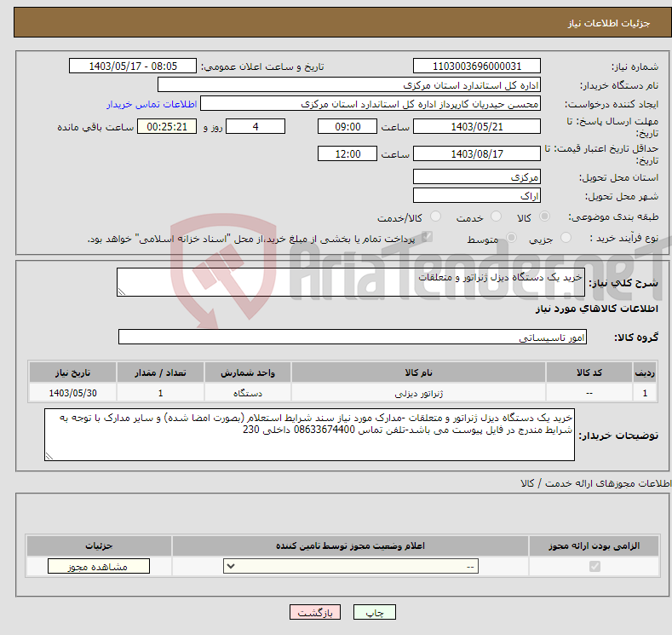Click the جزئیات اطلاعات نیاز page title
The width and height of the screenshot is (672, 635).
tap(609, 23)
